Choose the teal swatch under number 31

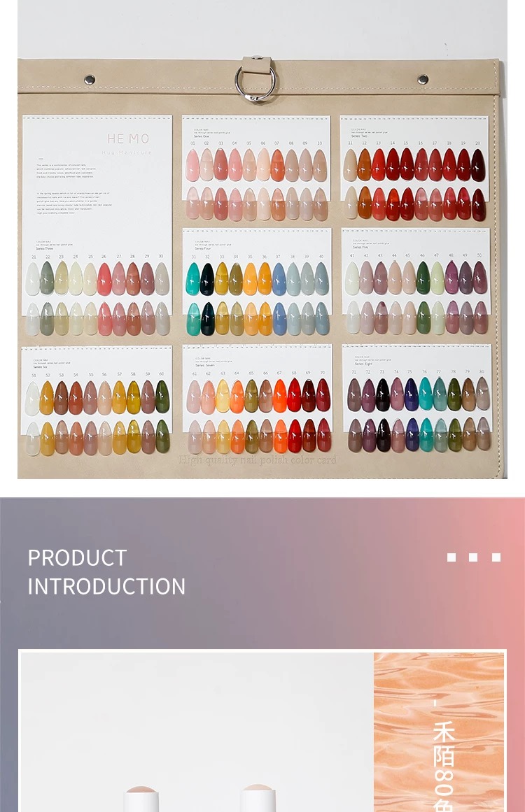(192, 279)
